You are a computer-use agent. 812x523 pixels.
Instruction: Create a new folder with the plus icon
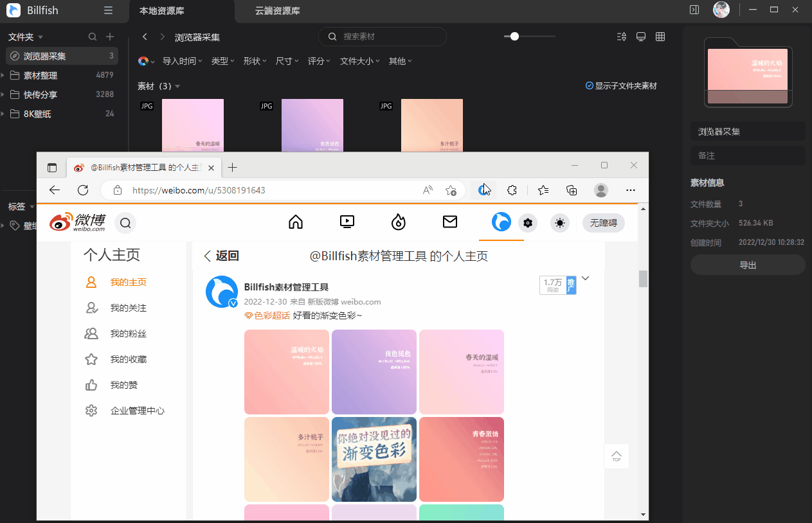click(109, 37)
